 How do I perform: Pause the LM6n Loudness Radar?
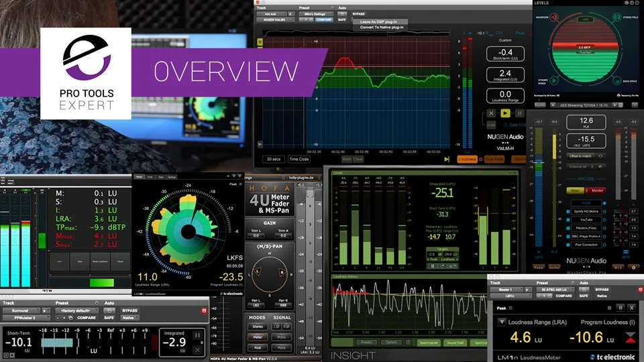point(234,176)
